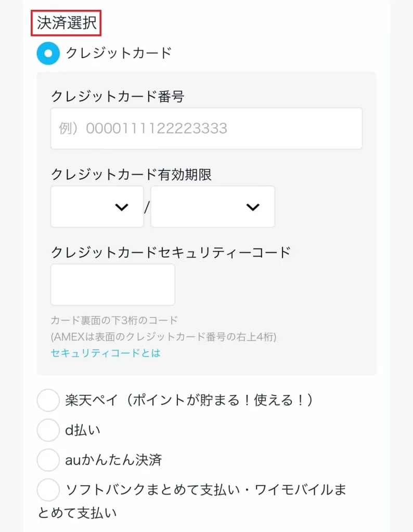413x532 pixels.
Task: Click the クレジットカード有効期限 field label
Action: (131, 175)
